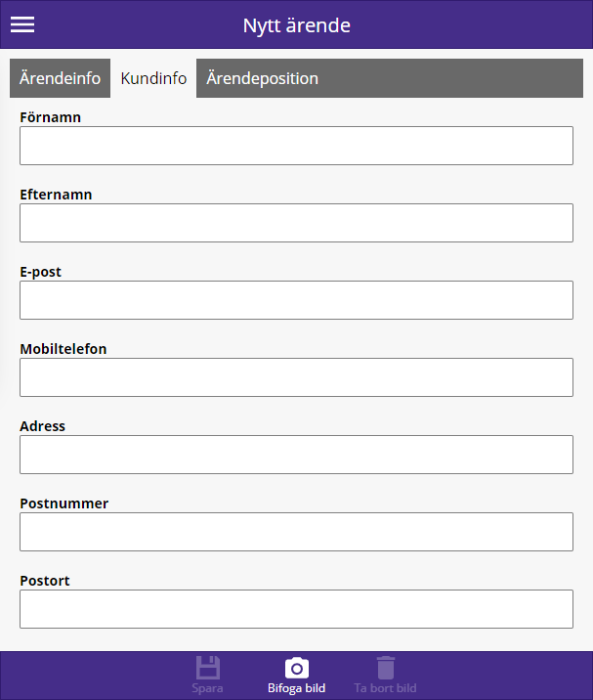Click the Spara label in bottom bar
This screenshot has height=700, width=593.
pyautogui.click(x=207, y=688)
